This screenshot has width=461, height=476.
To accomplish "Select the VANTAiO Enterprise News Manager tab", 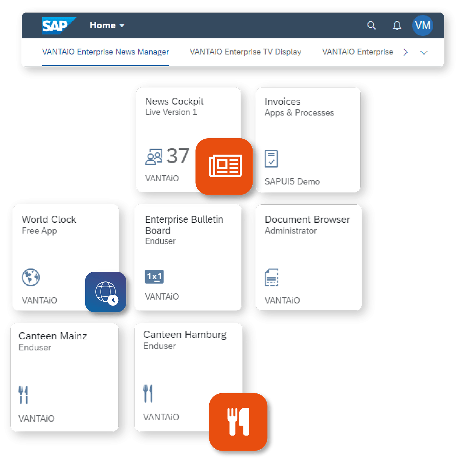I will coord(105,52).
